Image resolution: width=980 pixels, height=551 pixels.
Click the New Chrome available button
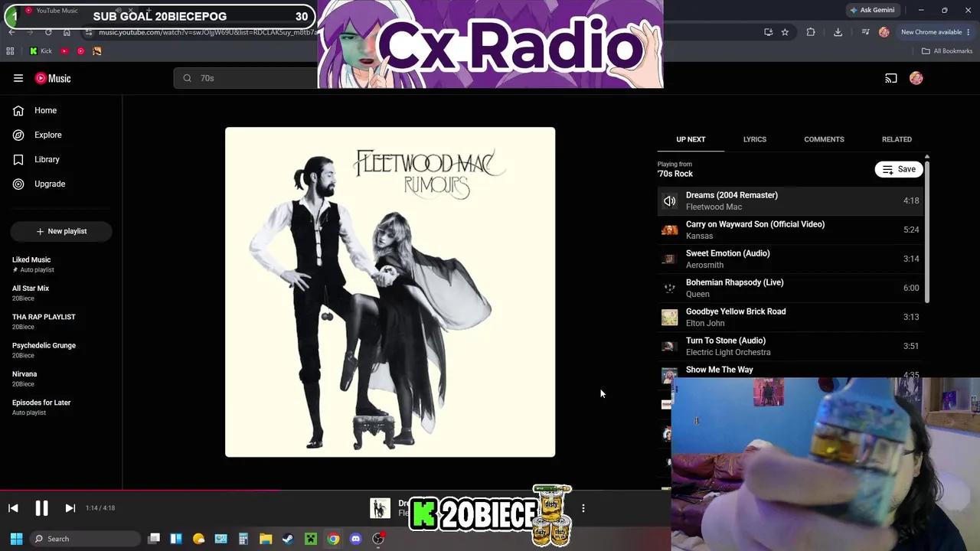point(936,32)
